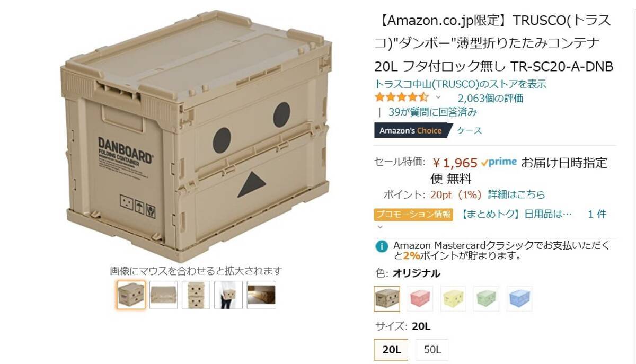The width and height of the screenshot is (636, 364).
Task: Click the prime badge next to the price
Action: click(498, 163)
